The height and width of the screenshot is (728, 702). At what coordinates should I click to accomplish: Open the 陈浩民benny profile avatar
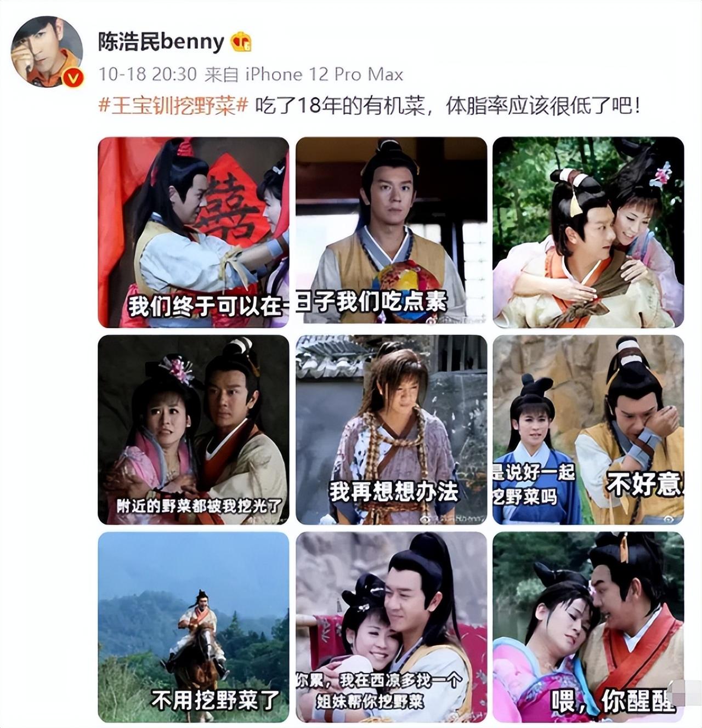pyautogui.click(x=47, y=51)
